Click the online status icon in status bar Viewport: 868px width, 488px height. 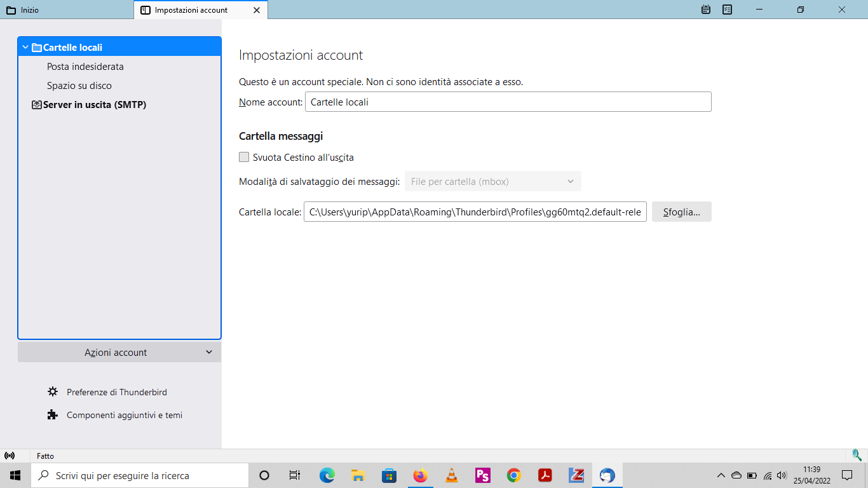tap(10, 456)
